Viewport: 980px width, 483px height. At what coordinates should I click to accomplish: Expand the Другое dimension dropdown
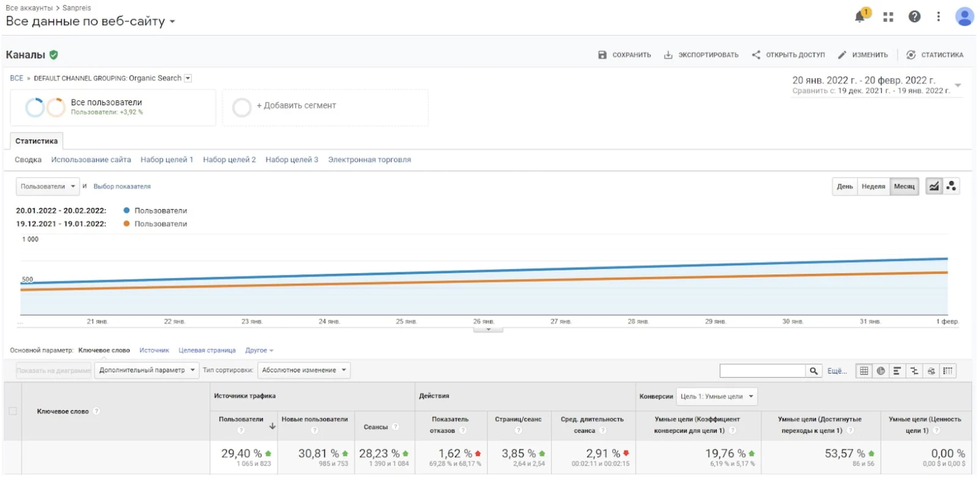tap(259, 351)
